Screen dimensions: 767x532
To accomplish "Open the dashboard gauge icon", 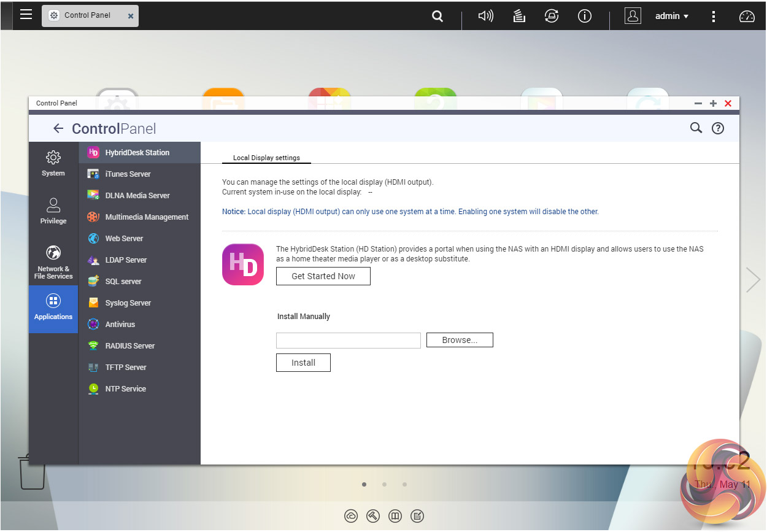I will (x=747, y=17).
